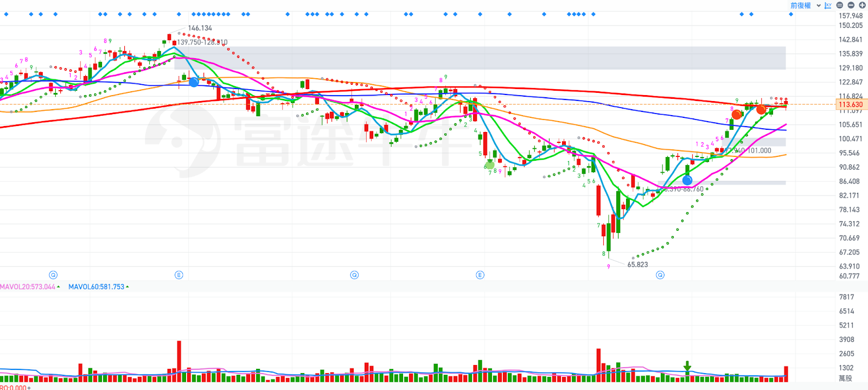Click the 2605 volume axis value
The height and width of the screenshot is (390, 868).
pos(846,354)
